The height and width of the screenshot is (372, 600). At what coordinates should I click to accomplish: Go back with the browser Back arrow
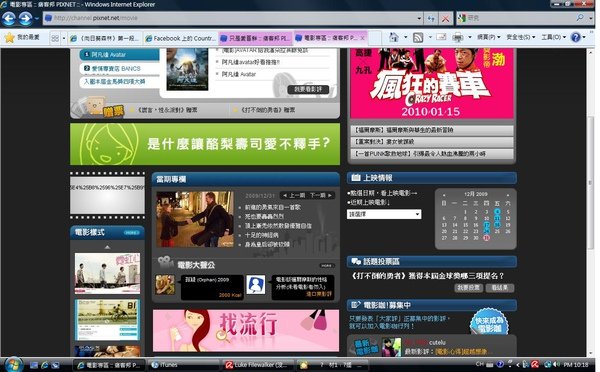9,18
